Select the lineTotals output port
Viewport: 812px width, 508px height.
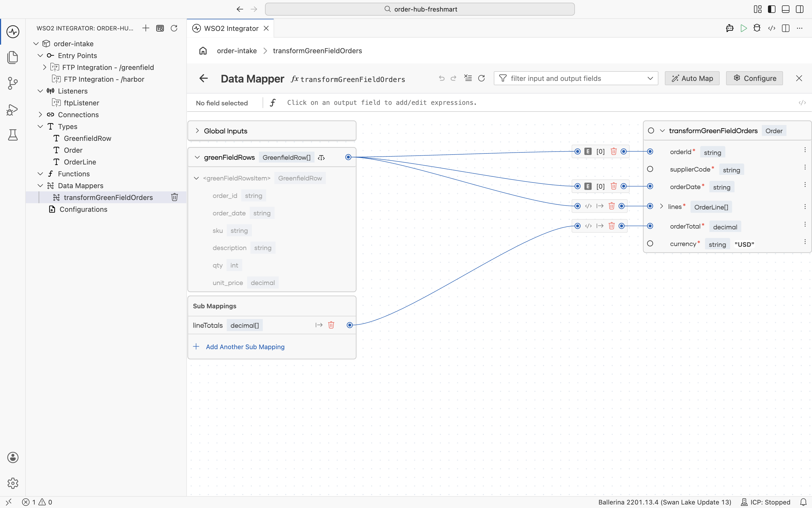(x=350, y=325)
